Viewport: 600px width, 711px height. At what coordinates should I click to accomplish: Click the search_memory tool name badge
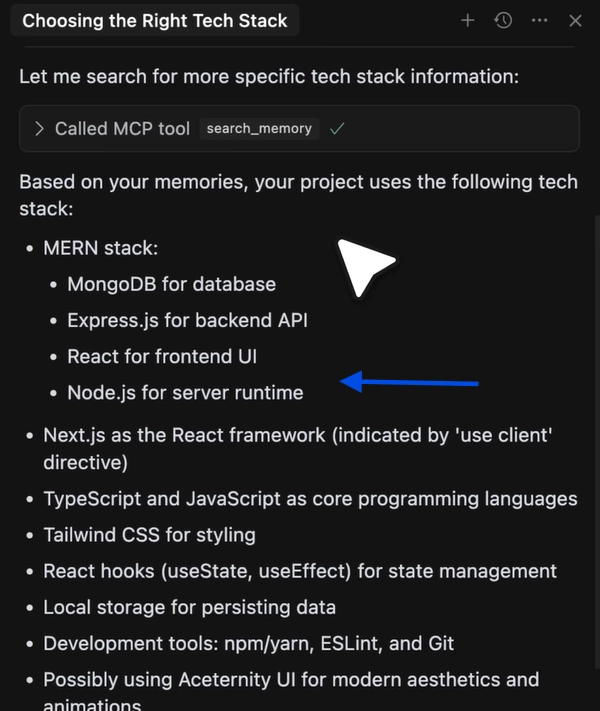tap(259, 129)
